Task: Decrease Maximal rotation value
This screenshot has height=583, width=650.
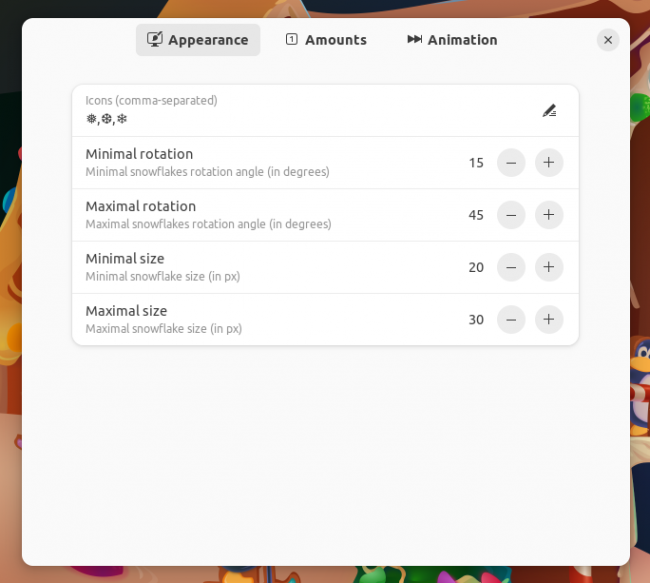Action: click(511, 215)
